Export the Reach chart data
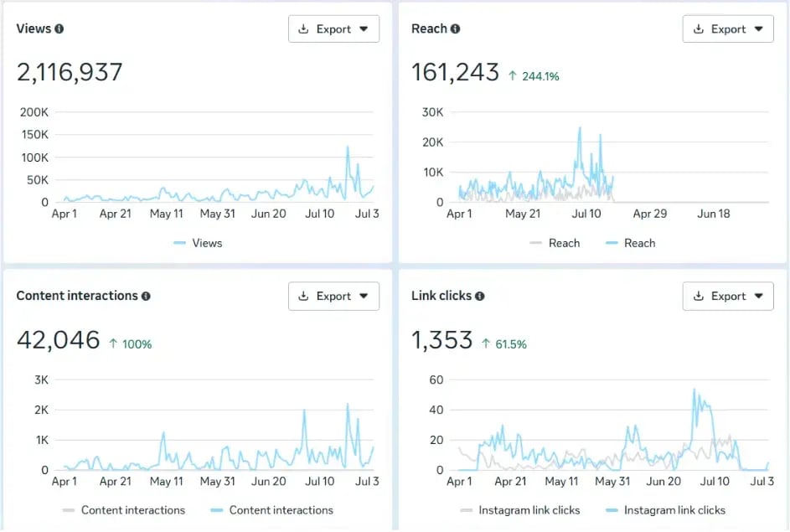Viewport: 790px width, 532px height. (x=728, y=28)
